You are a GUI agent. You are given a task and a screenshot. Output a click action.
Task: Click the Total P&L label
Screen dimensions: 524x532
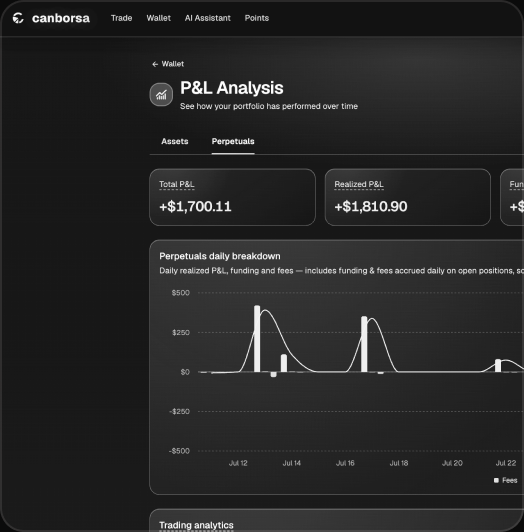[x=177, y=184]
